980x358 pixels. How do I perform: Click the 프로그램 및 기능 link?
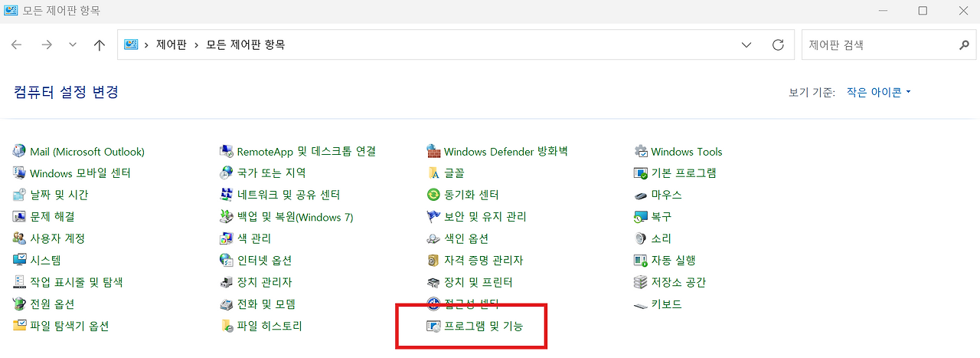(483, 326)
